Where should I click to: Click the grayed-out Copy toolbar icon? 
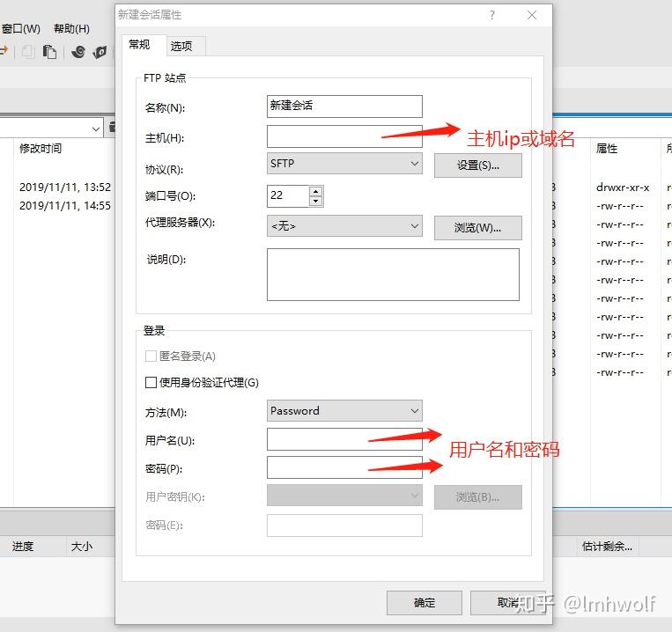click(x=28, y=52)
